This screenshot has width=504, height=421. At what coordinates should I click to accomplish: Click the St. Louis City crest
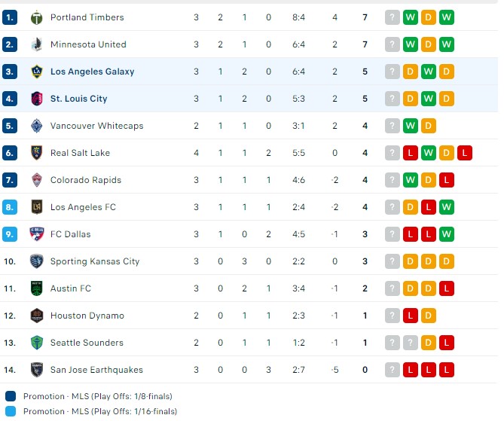click(x=37, y=99)
